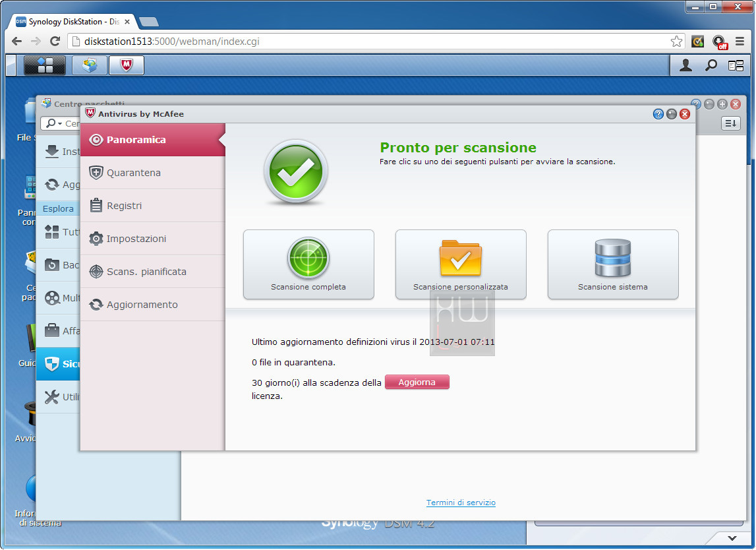Open the DSM main menu button
Image resolution: width=756 pixels, height=550 pixels.
[44, 65]
